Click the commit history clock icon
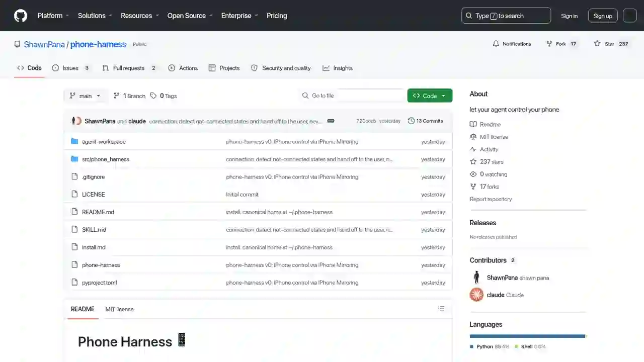 (411, 121)
